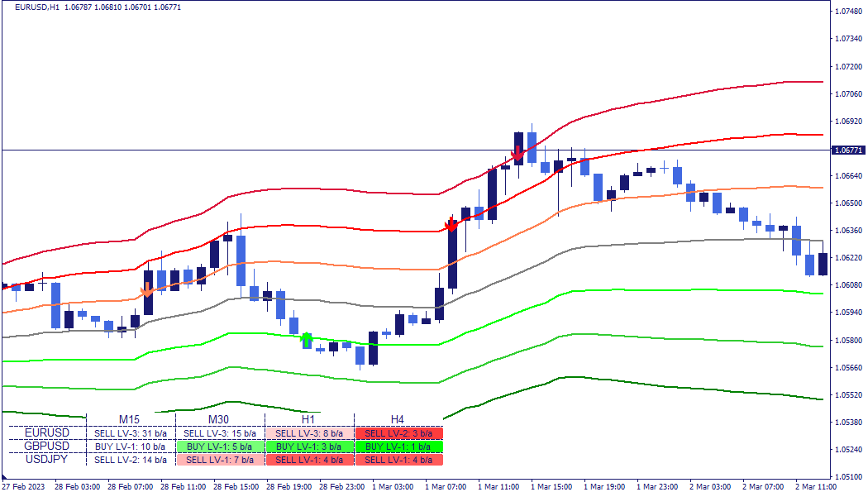
Task: Select the GBPUSD symbol label in the table
Action: [x=48, y=446]
